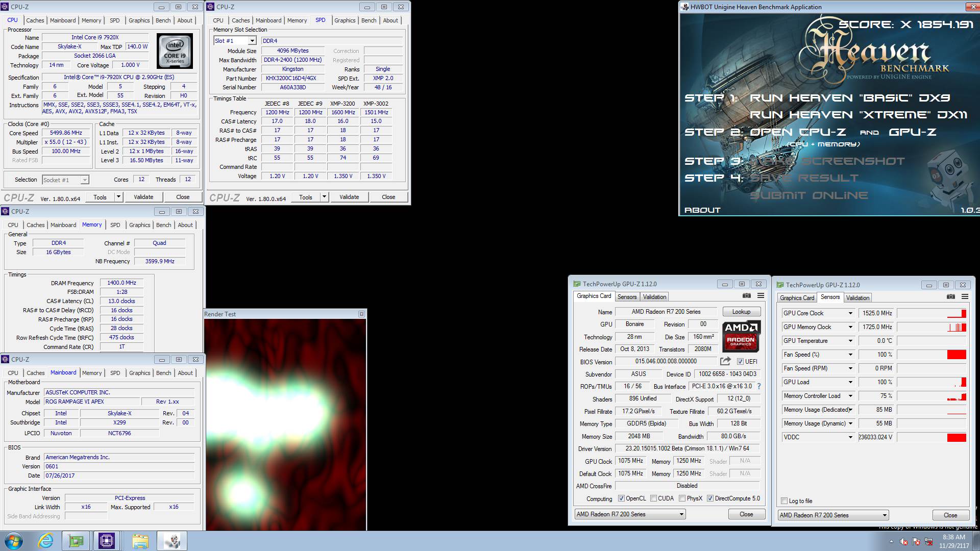Click Close button in CPU-Z SPD window

(x=388, y=197)
